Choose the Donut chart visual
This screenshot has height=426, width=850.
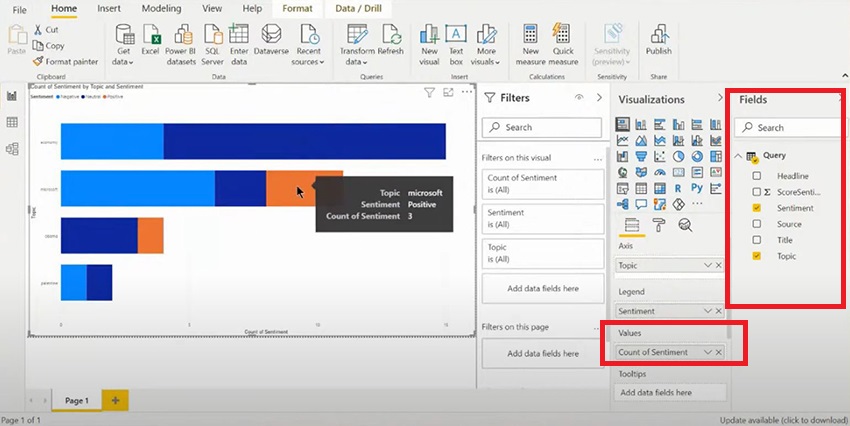pyautogui.click(x=697, y=157)
